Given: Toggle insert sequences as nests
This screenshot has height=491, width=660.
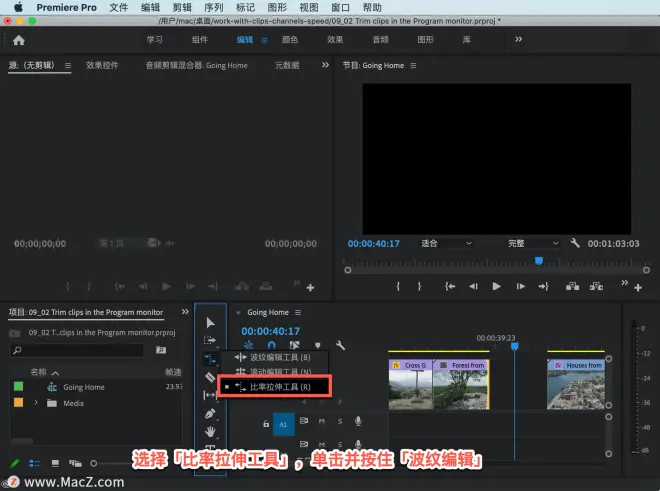Looking at the screenshot, I should tap(249, 345).
